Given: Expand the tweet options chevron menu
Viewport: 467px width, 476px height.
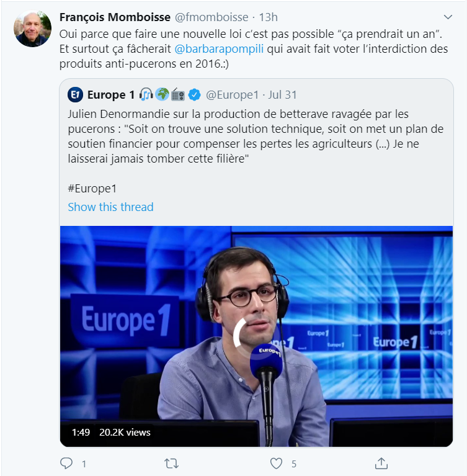Looking at the screenshot, I should pyautogui.click(x=448, y=17).
